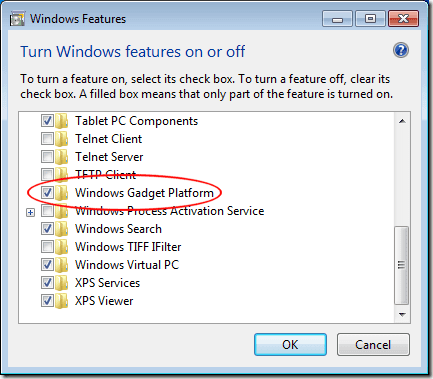The height and width of the screenshot is (379, 433).
Task: Click the scrollbar up arrow
Action: (x=402, y=121)
